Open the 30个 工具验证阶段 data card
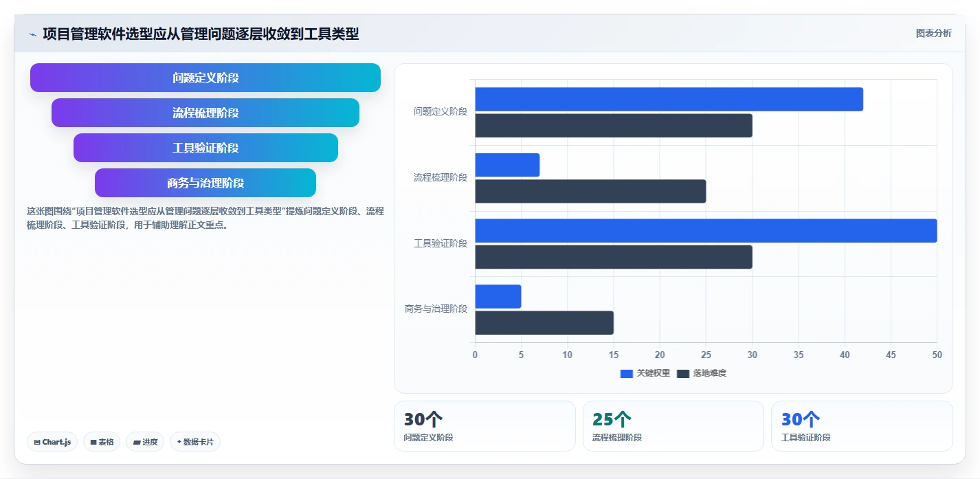Image resolution: width=980 pixels, height=479 pixels. pyautogui.click(x=862, y=426)
